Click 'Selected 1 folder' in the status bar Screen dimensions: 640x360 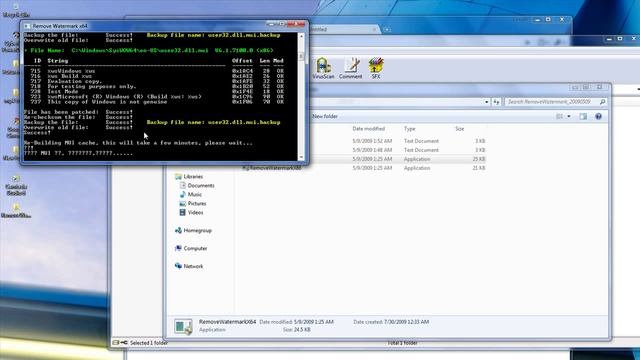(149, 343)
